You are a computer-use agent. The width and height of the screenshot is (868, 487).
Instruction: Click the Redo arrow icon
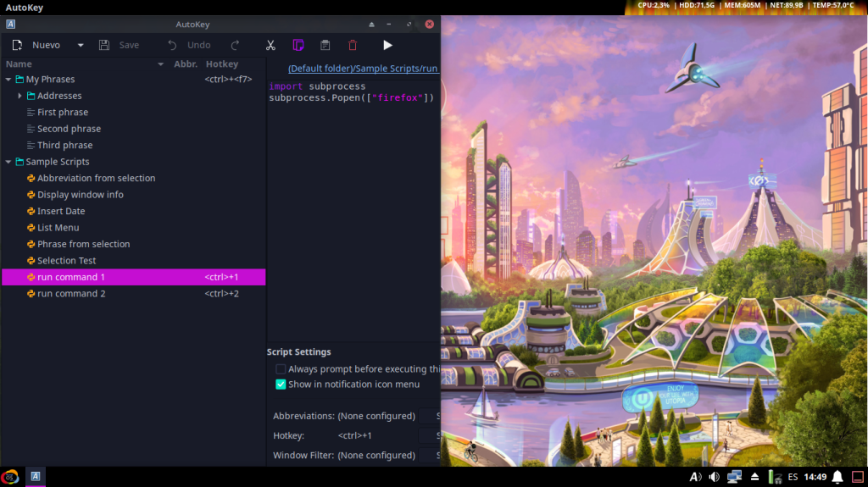click(236, 45)
